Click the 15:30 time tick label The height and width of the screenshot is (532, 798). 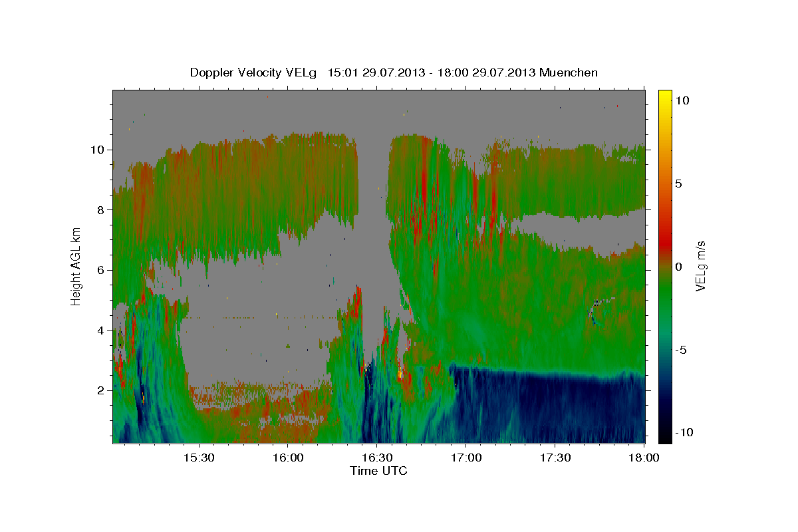(x=199, y=458)
